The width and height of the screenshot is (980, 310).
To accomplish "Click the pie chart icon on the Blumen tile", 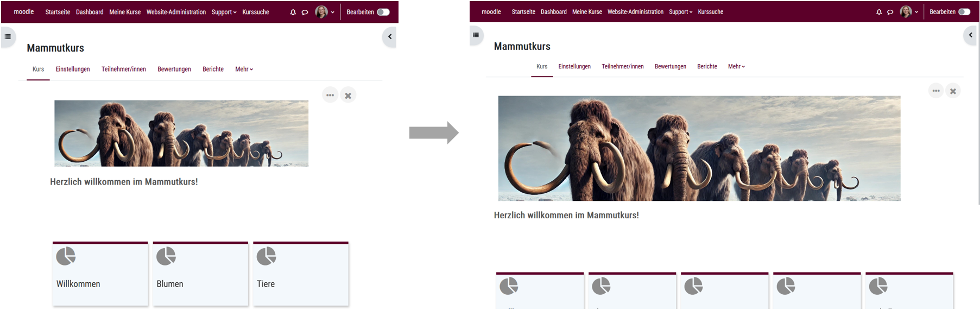I will click(166, 256).
